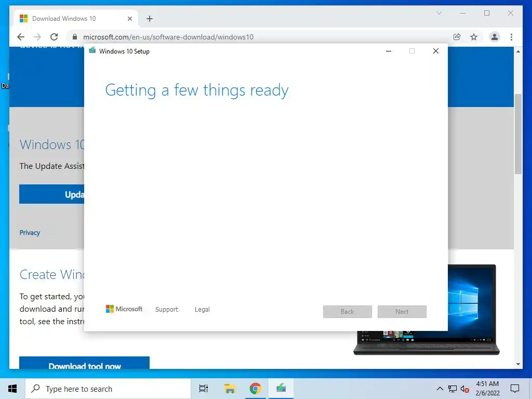Open the Support link in Setup

click(167, 310)
